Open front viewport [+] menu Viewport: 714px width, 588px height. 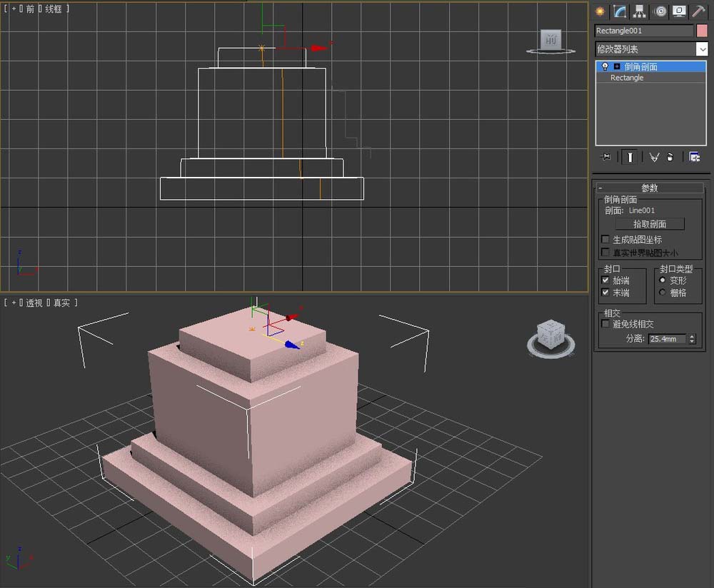(x=14, y=9)
